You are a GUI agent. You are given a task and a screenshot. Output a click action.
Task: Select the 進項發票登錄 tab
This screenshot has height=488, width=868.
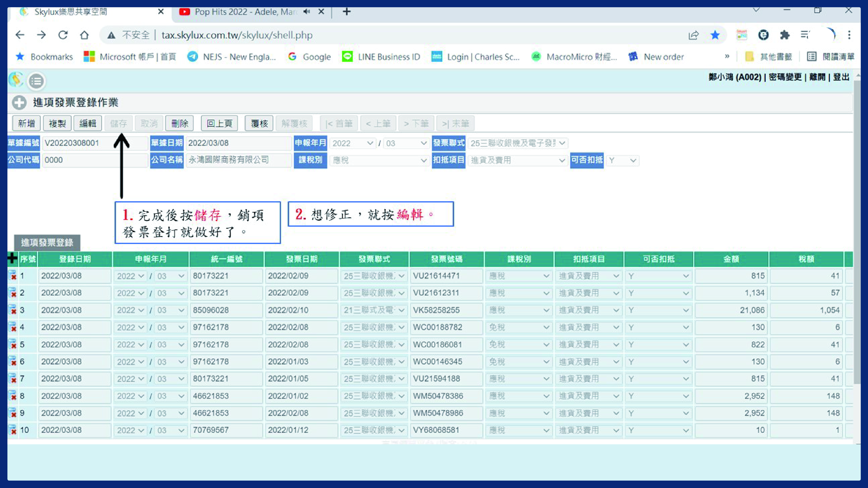(x=47, y=243)
